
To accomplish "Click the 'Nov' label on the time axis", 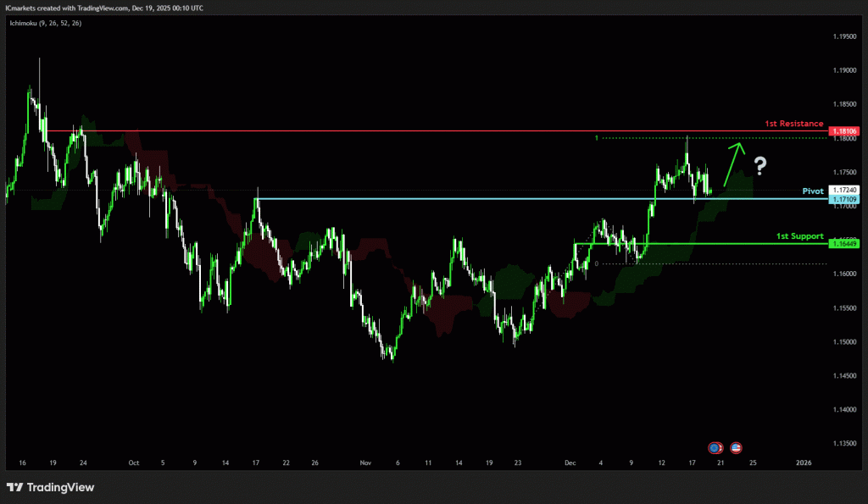I will 365,463.
